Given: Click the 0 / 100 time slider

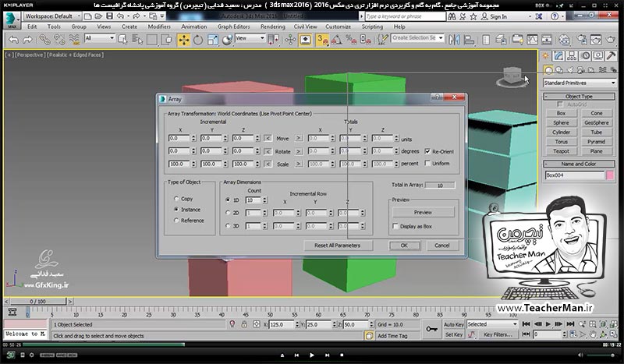Looking at the screenshot, I should [x=37, y=302].
